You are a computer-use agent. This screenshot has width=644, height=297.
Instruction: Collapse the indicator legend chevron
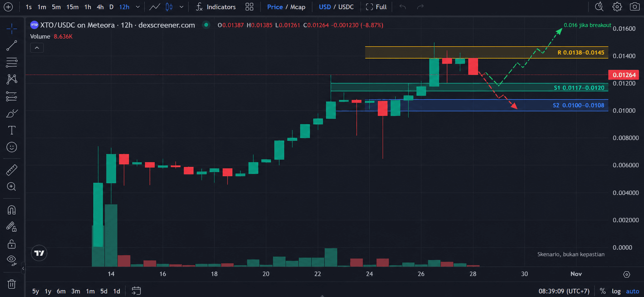click(x=37, y=48)
